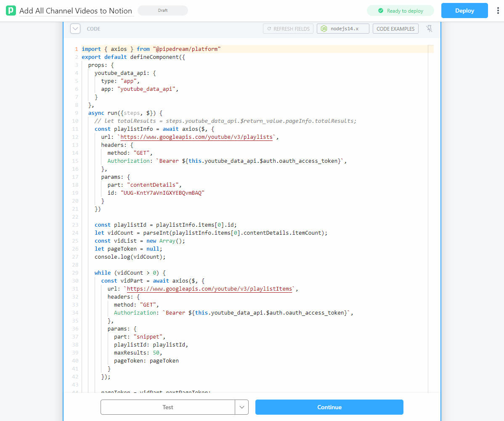
Task: Click the REFRESH FIELDS button
Action: click(x=288, y=29)
